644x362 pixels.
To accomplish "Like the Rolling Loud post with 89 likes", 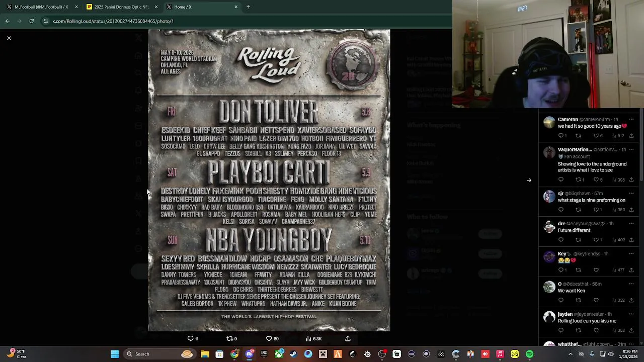I will click(x=272, y=339).
